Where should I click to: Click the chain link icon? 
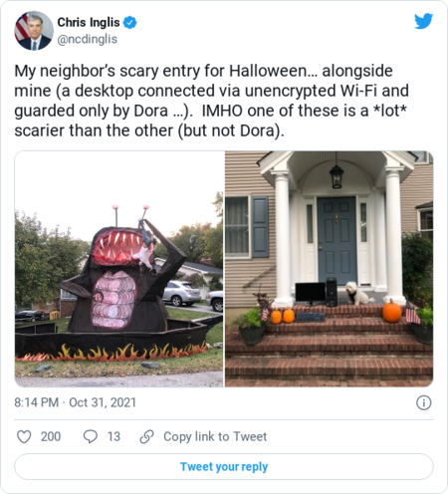coord(146,436)
